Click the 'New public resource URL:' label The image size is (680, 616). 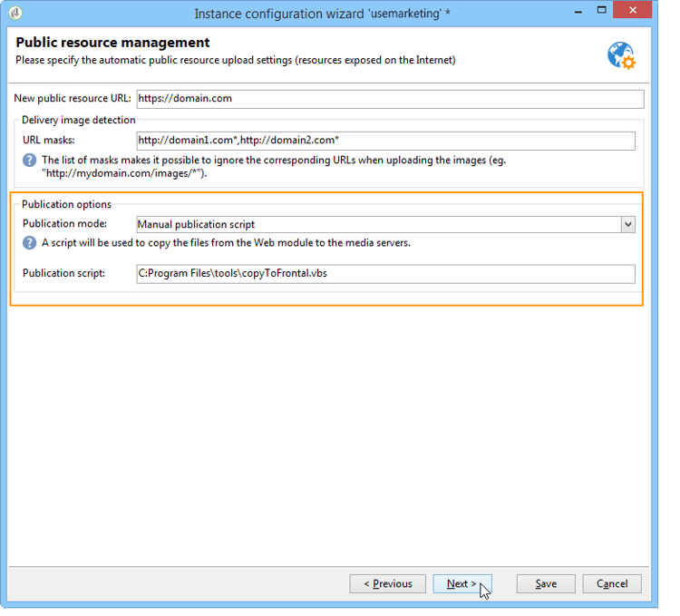[73, 99]
